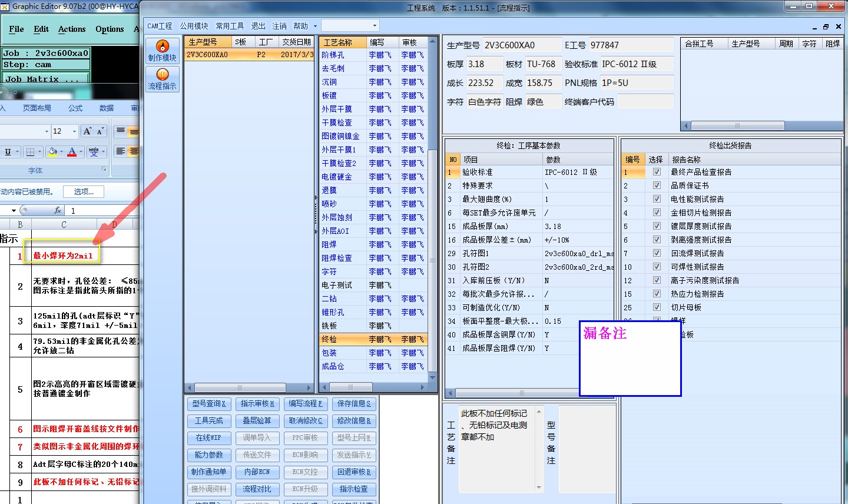
Task: Select the 阻焊检查 process row
Action: (373, 258)
